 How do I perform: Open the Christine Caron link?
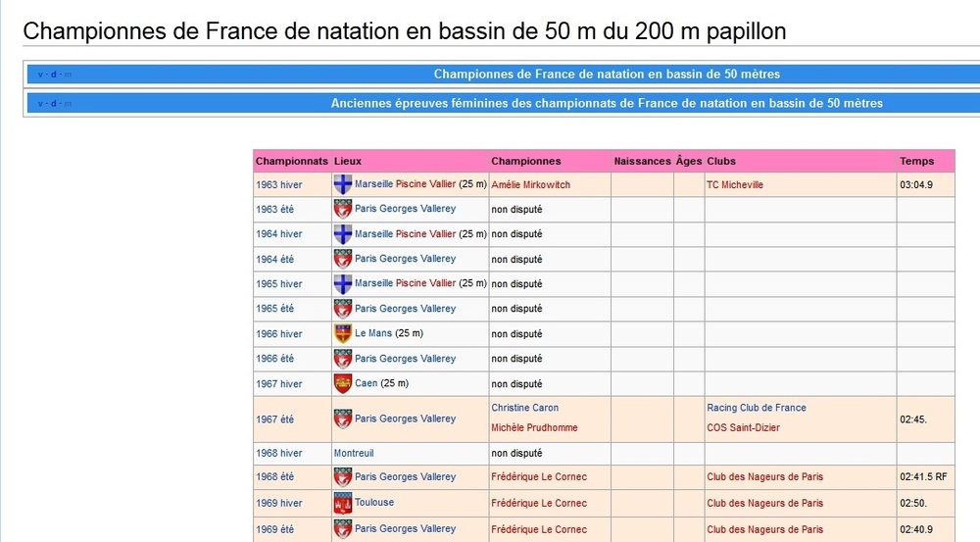coord(524,408)
